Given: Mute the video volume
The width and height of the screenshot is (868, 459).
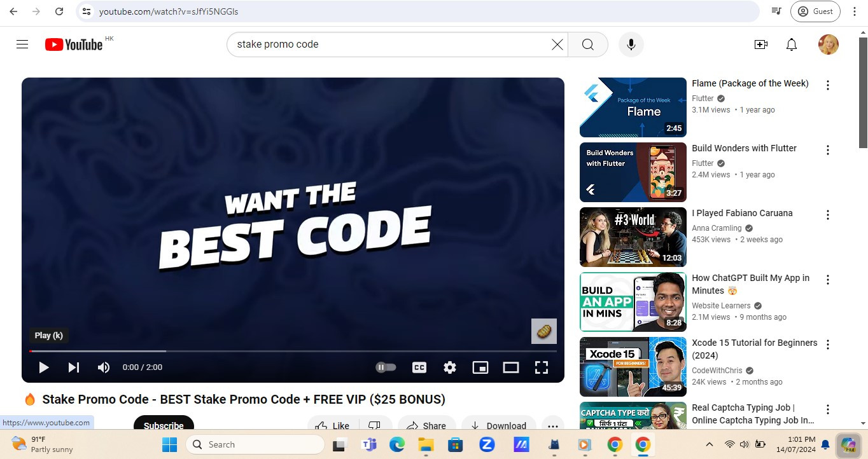Looking at the screenshot, I should coord(104,367).
